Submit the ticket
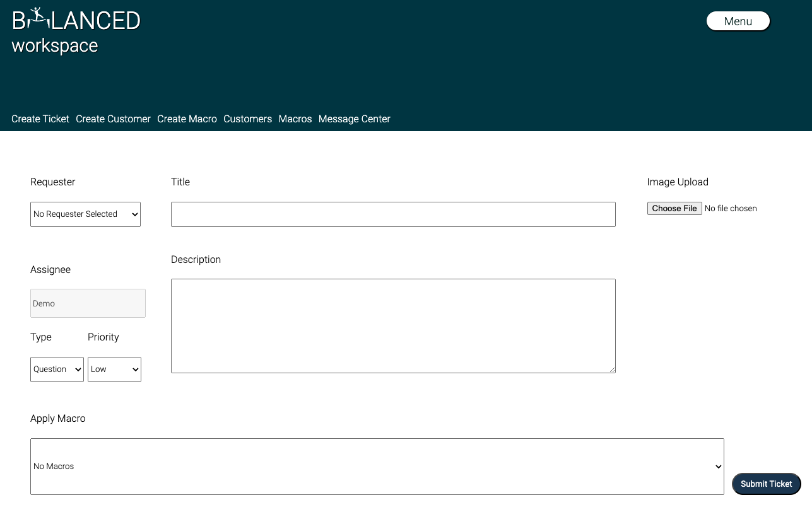Screen dimensions: 812x529 (766, 484)
